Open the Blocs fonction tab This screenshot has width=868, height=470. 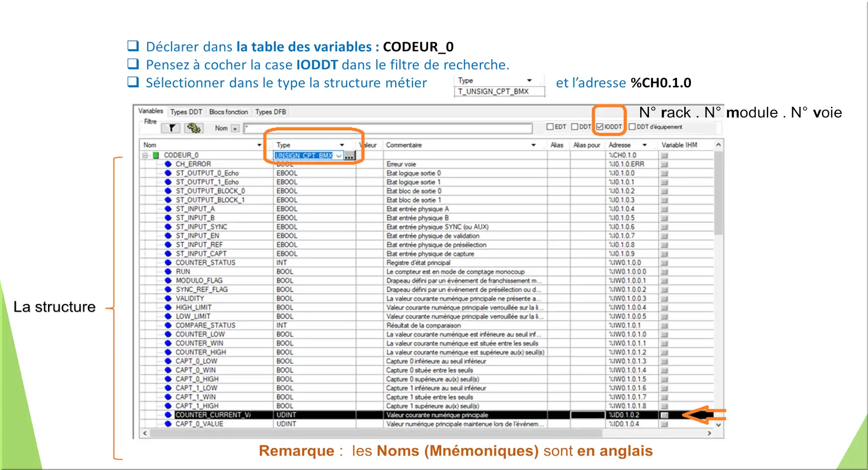coord(228,112)
